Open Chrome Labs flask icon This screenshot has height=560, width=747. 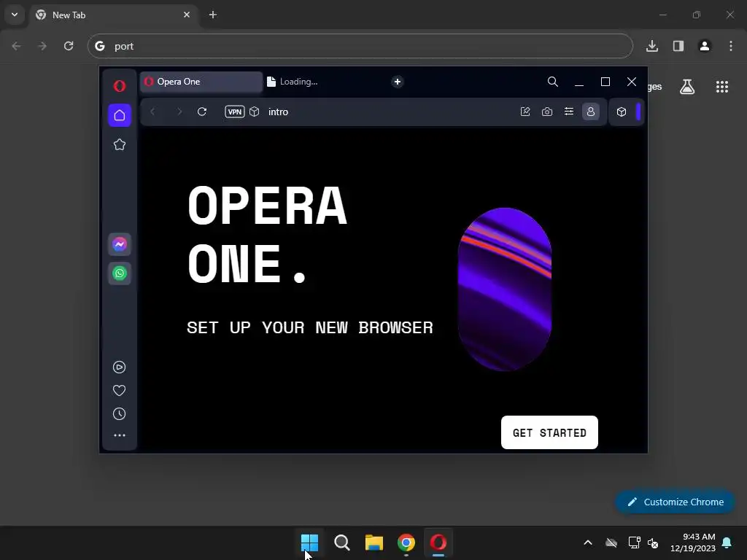click(x=687, y=87)
